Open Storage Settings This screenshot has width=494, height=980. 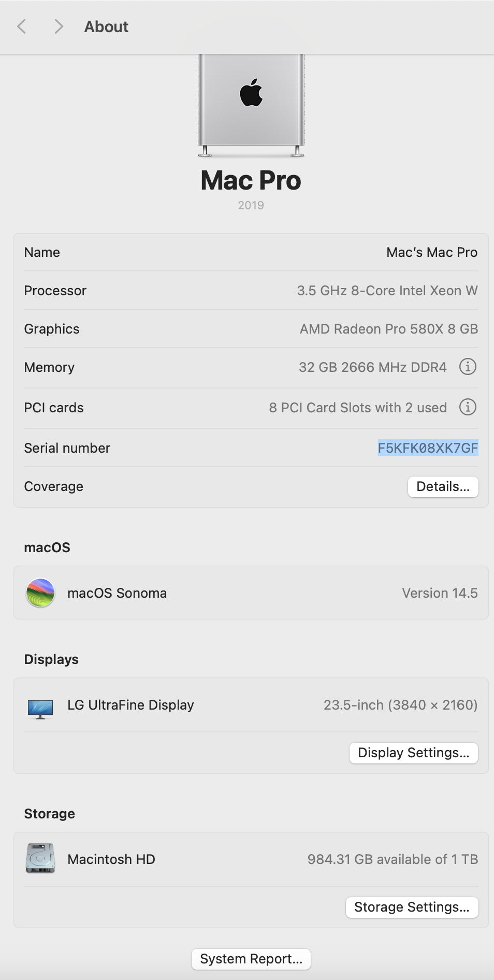[x=412, y=907]
